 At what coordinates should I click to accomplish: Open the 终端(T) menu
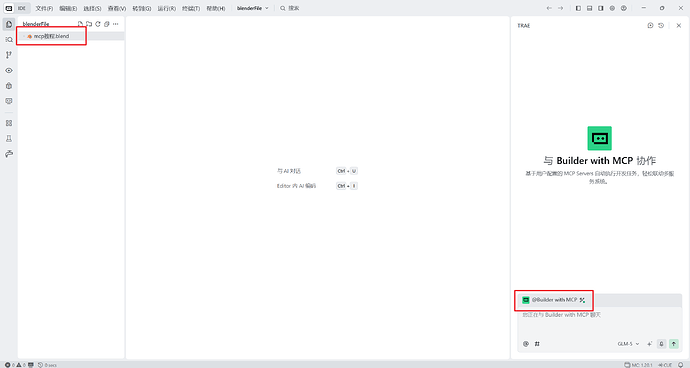[x=191, y=8]
